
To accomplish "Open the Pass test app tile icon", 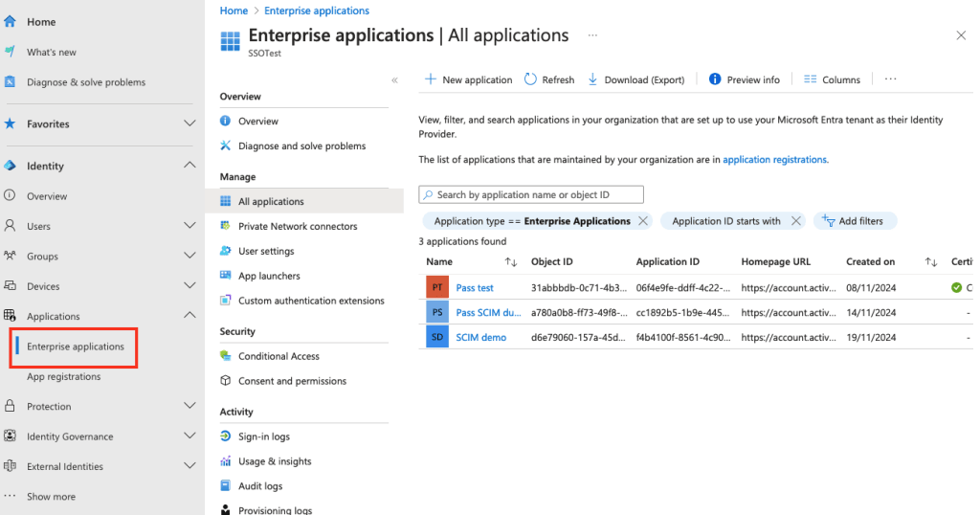I will point(437,287).
